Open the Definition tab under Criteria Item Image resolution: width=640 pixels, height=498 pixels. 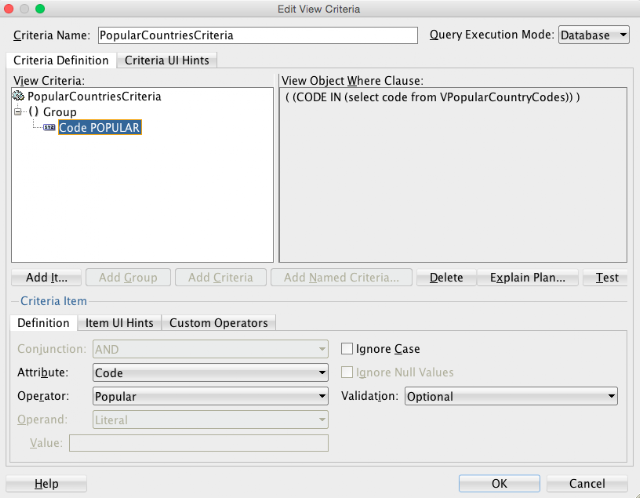(43, 323)
